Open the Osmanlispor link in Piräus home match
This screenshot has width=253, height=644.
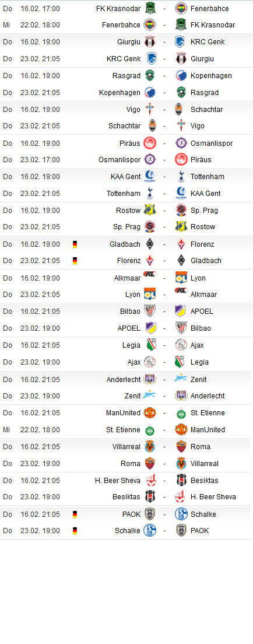coord(212,143)
